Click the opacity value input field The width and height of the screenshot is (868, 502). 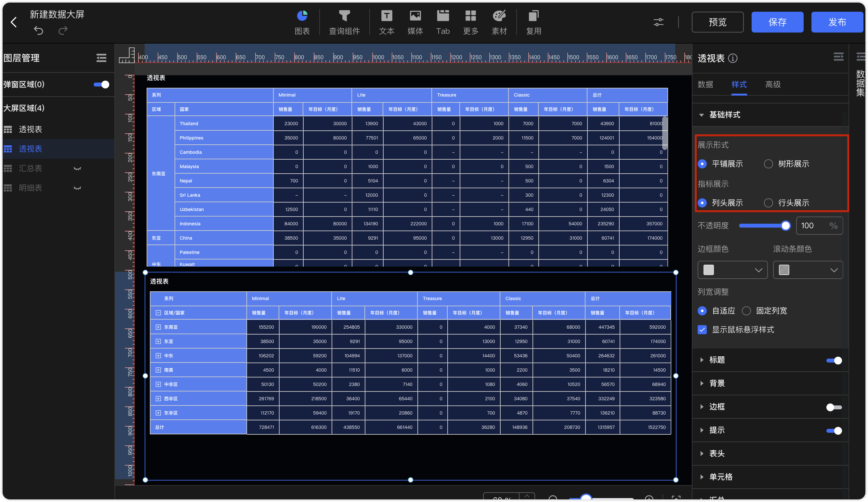click(x=819, y=226)
